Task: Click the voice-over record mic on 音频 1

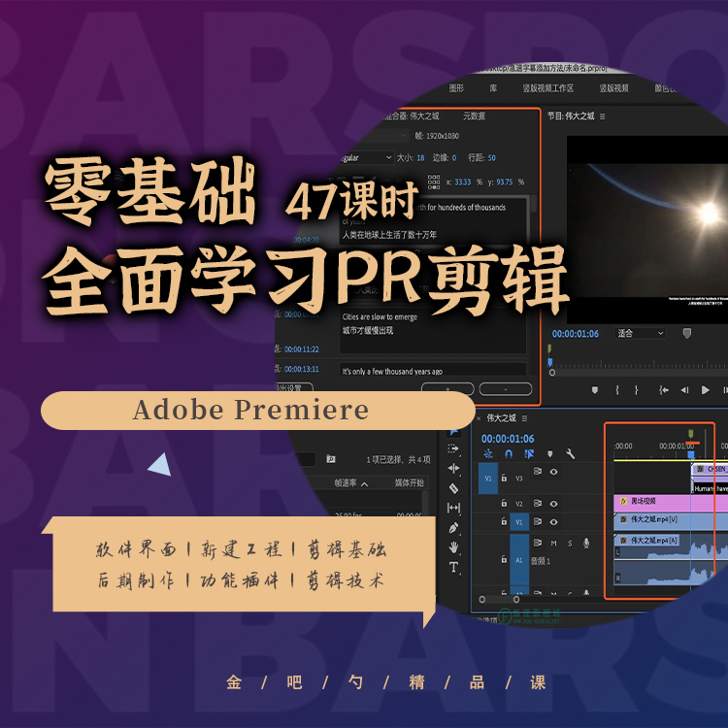Action: point(586,543)
